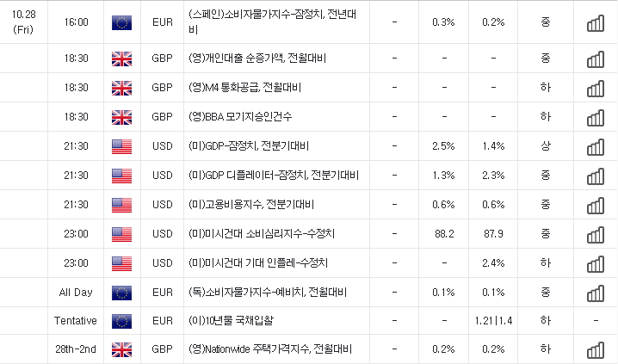Viewport: 618px width, 364px height.
Task: Open (영)M4 통화공급, 전월대비 event
Action: coord(244,88)
